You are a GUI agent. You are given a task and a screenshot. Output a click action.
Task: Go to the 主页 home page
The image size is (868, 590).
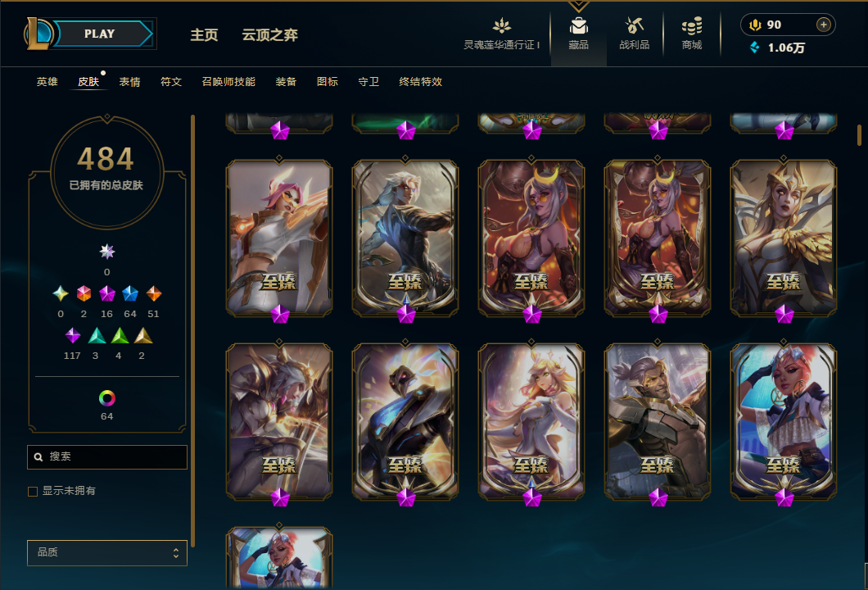[204, 35]
